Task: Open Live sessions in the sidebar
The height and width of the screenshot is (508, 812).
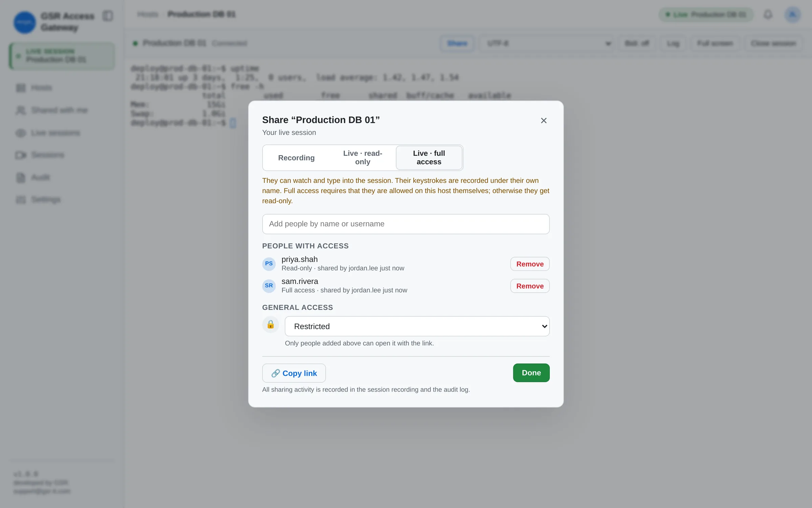Action: (62, 133)
